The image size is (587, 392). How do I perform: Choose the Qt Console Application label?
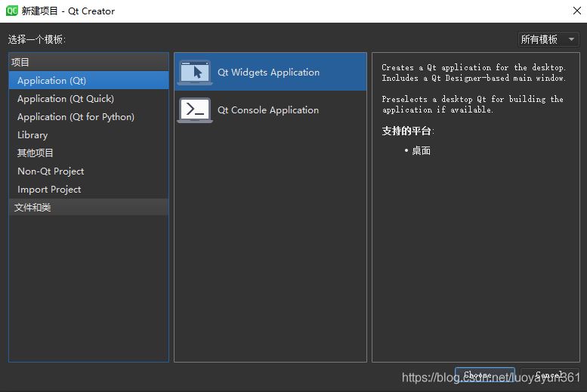[x=268, y=110]
